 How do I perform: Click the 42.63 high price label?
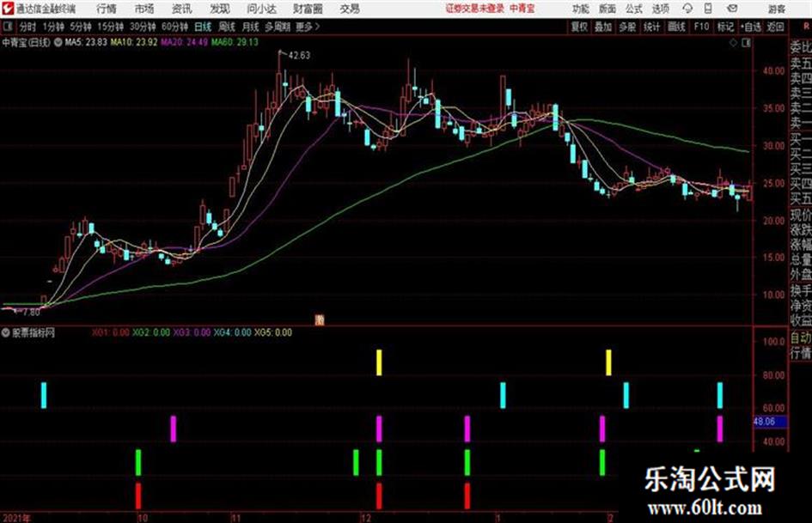click(299, 56)
